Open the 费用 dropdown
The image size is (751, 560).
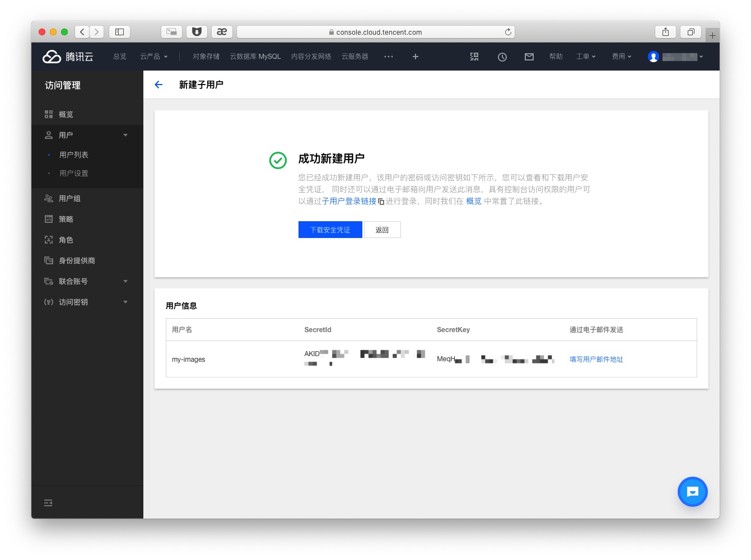tap(622, 57)
